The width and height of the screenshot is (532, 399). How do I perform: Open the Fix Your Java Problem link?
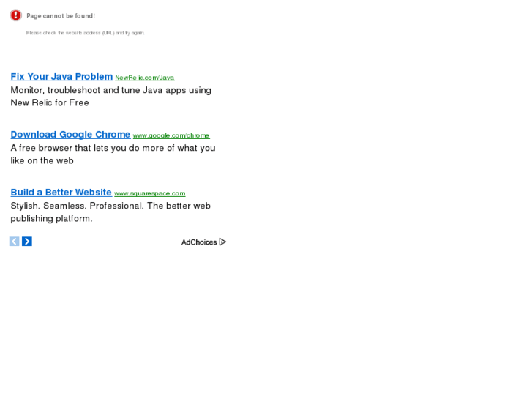(61, 77)
